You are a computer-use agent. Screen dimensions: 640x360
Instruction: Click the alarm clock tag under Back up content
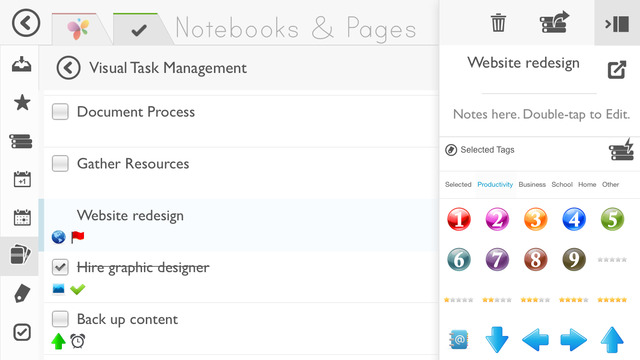pos(78,341)
